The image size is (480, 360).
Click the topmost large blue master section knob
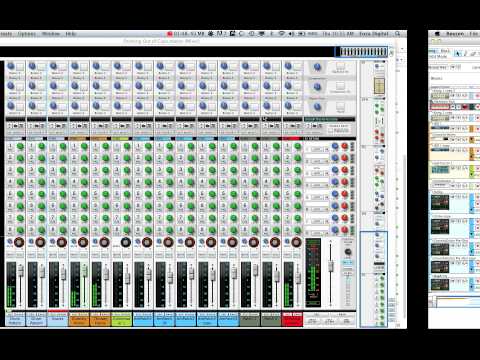317,67
